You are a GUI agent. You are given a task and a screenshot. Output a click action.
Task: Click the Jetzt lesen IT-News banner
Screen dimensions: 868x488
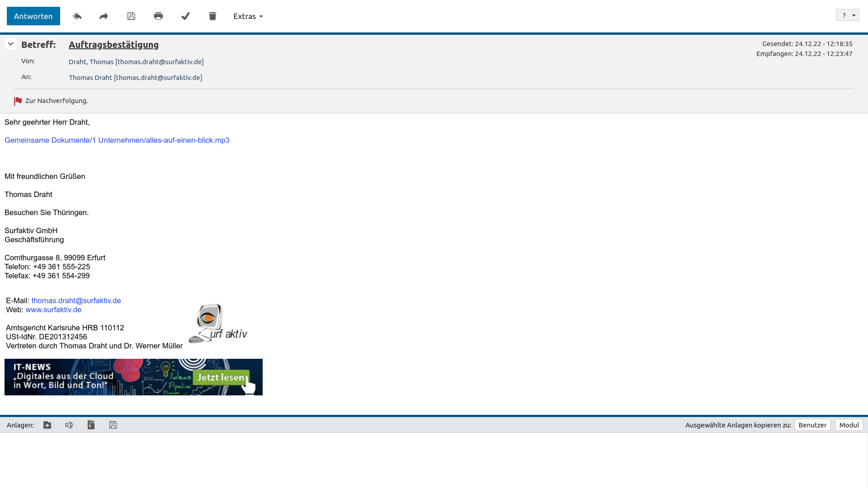pyautogui.click(x=221, y=377)
